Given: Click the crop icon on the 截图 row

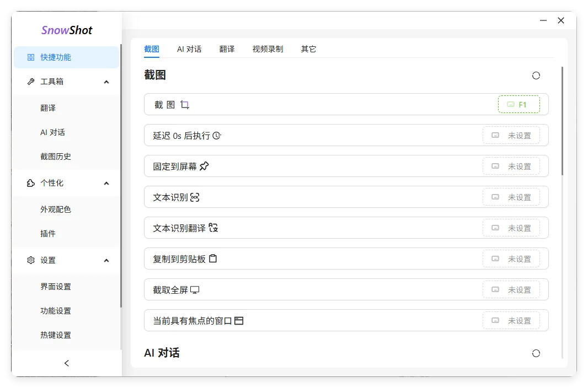Looking at the screenshot, I should [x=184, y=104].
